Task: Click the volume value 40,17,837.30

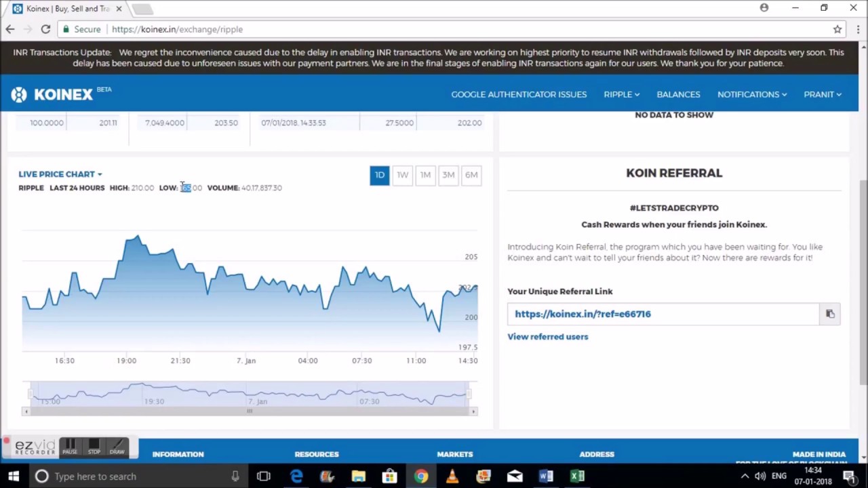Action: (x=262, y=188)
